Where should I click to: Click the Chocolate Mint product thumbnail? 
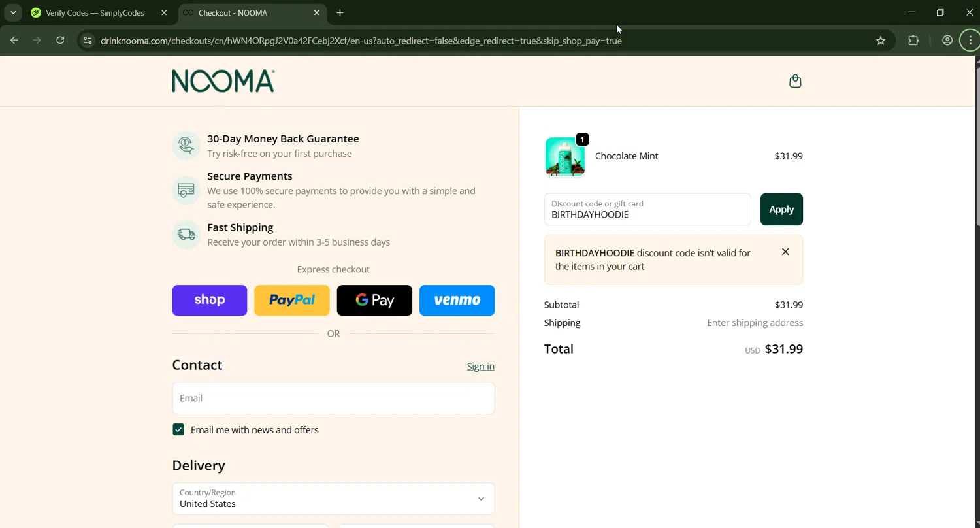tap(565, 156)
